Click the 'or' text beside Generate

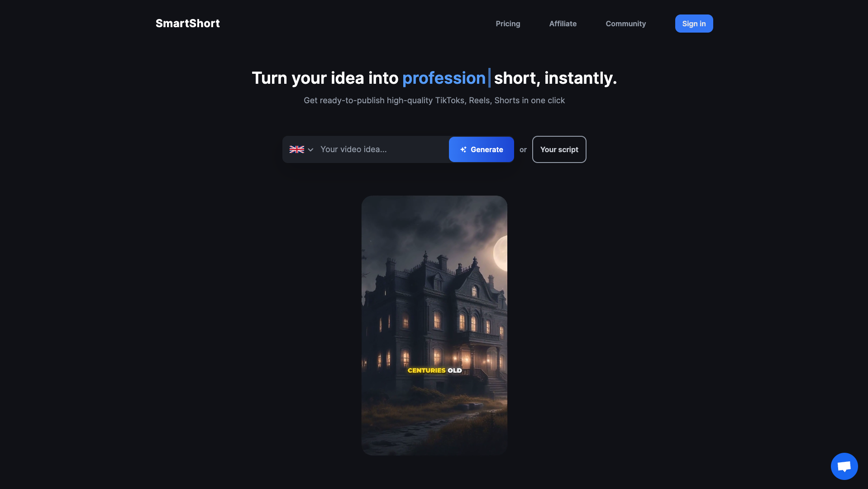point(523,150)
